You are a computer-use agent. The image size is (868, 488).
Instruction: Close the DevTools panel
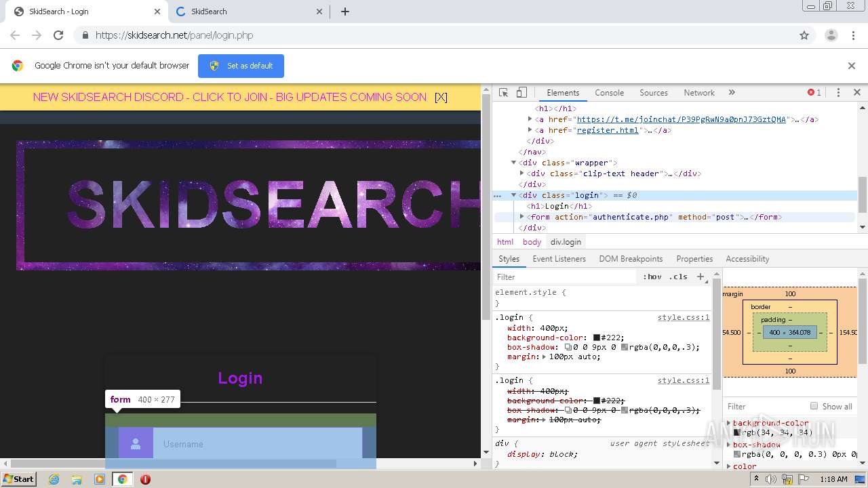coord(856,93)
